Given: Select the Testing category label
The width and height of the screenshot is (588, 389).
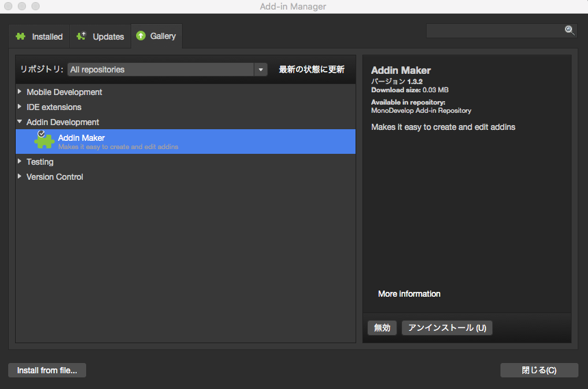Looking at the screenshot, I should 40,161.
